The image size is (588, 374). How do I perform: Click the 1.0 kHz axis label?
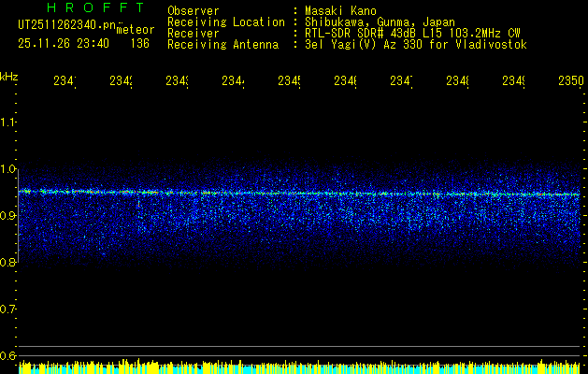coord(7,169)
